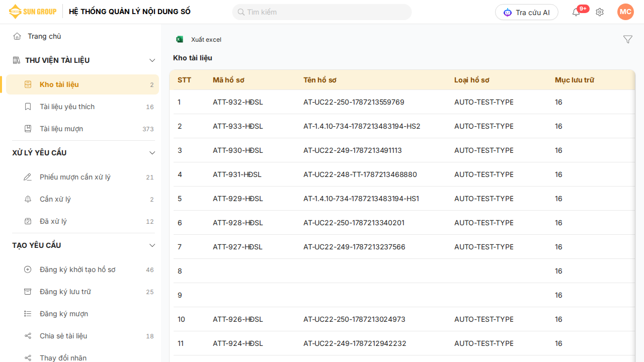Click the bell icon beside Cần xử lý
This screenshot has width=644, height=362.
point(28,199)
